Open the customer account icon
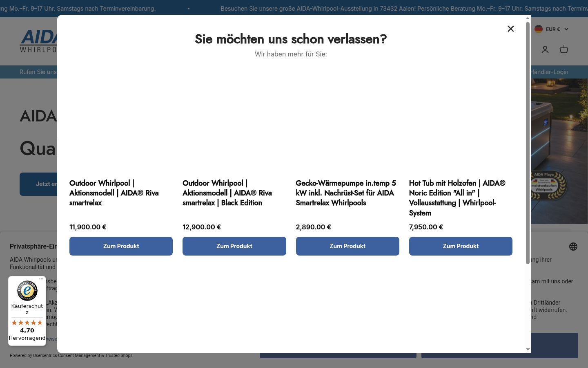Image resolution: width=588 pixels, height=368 pixels. [x=545, y=49]
